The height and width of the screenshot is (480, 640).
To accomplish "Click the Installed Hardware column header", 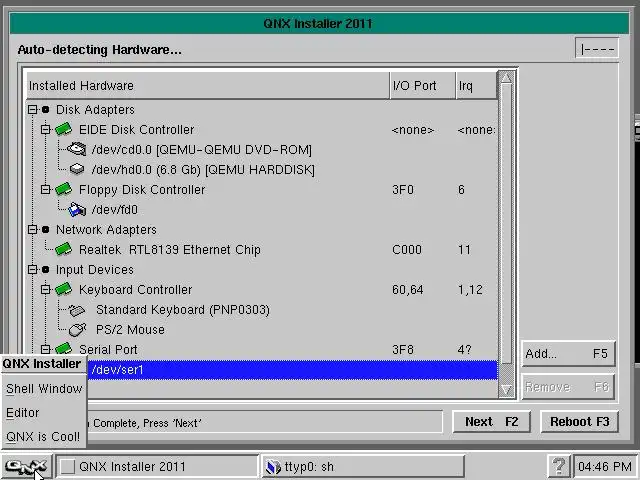I will (208, 85).
